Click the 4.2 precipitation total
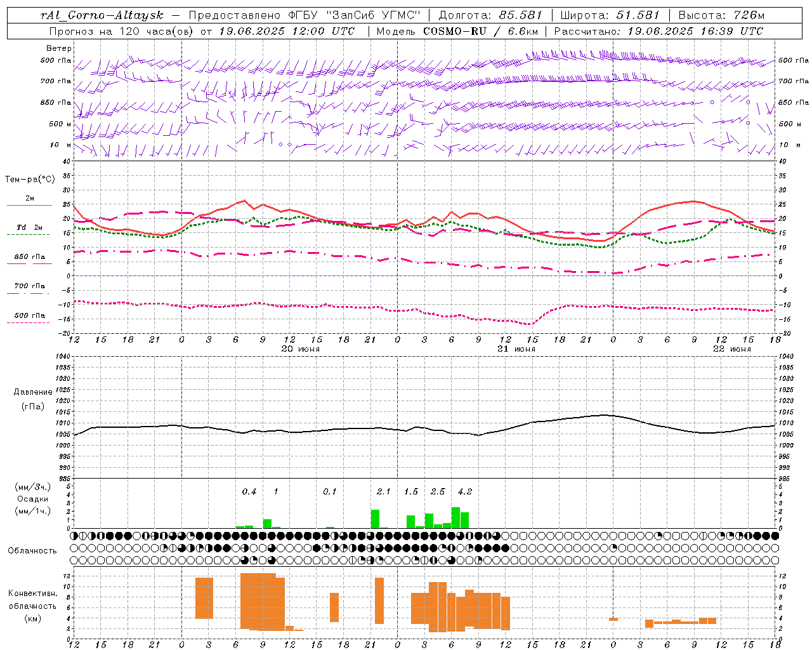This screenshot has width=812, height=650. [x=465, y=492]
